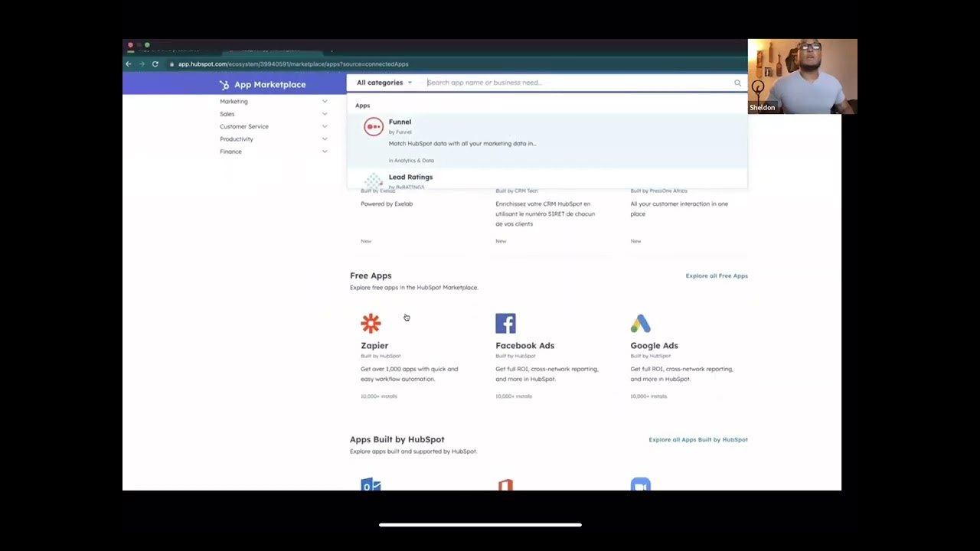Click the Apps Built by HubSpot heading
Viewport: 980px width, 551px height.
pos(397,439)
